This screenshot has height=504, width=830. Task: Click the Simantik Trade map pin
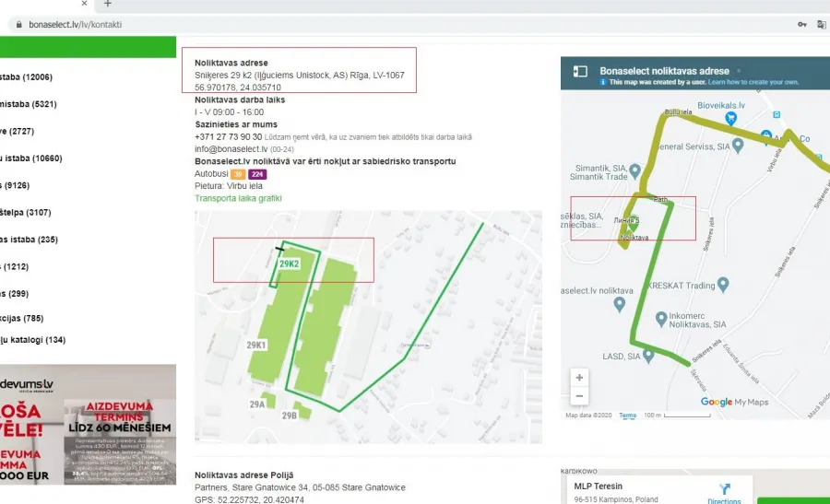click(x=634, y=170)
